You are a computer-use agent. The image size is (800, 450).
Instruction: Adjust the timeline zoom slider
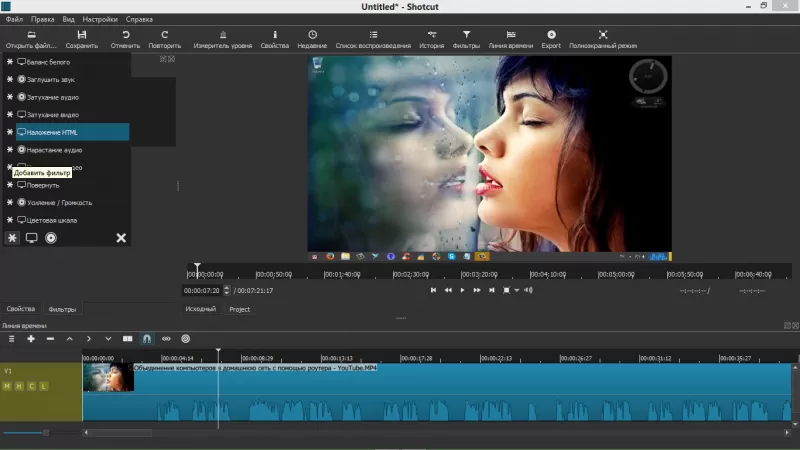pos(45,432)
